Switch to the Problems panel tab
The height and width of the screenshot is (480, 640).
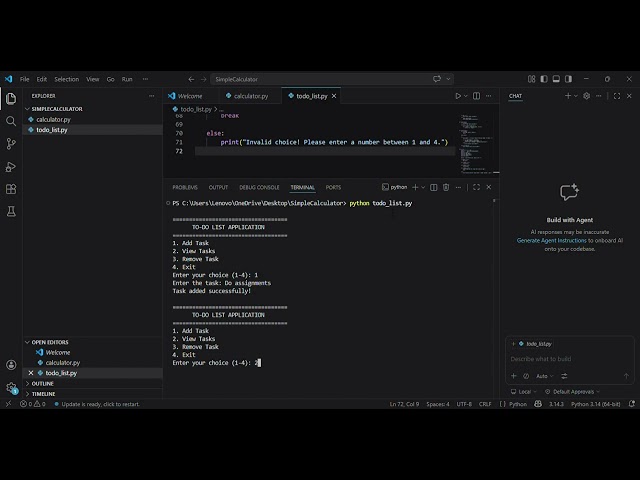point(185,187)
